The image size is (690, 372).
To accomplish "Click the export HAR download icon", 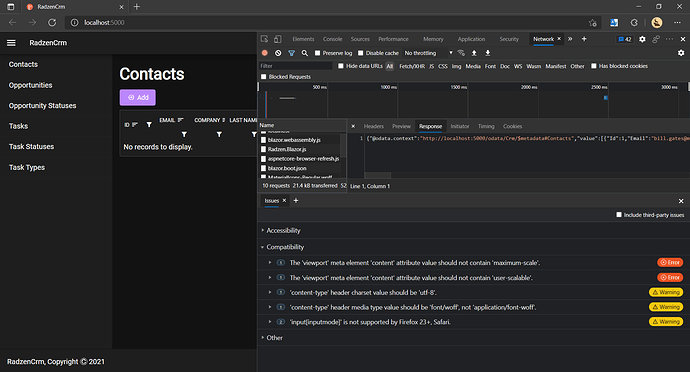I will tap(488, 53).
